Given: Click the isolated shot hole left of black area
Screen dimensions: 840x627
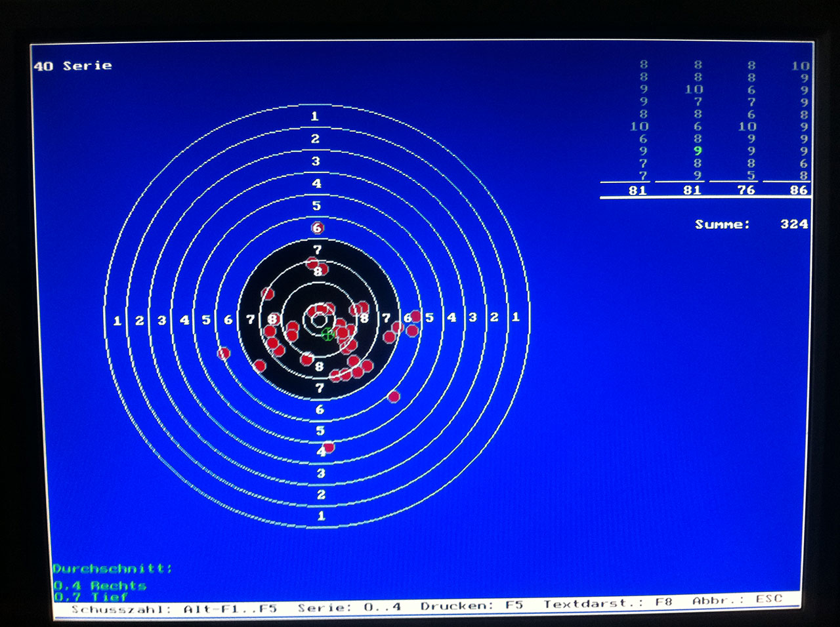Looking at the screenshot, I should [x=224, y=354].
